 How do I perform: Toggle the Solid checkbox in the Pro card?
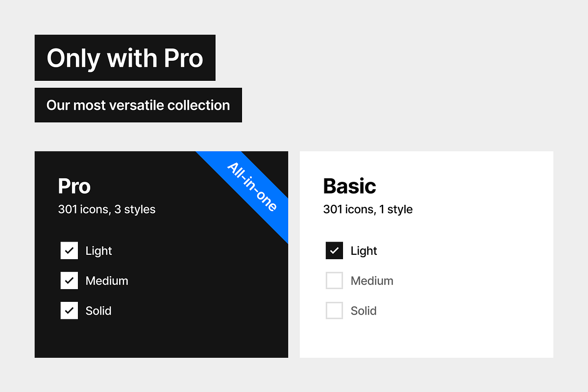coord(69,310)
